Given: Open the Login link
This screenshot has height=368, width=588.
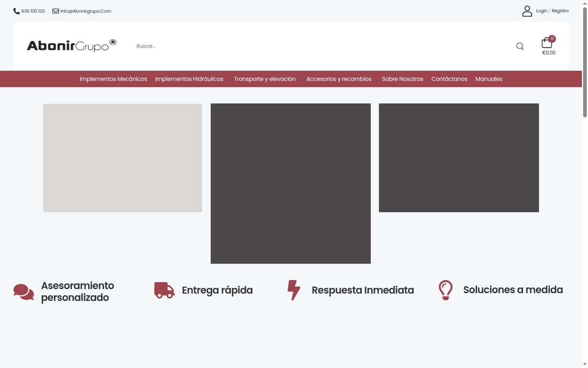Looking at the screenshot, I should (x=541, y=11).
